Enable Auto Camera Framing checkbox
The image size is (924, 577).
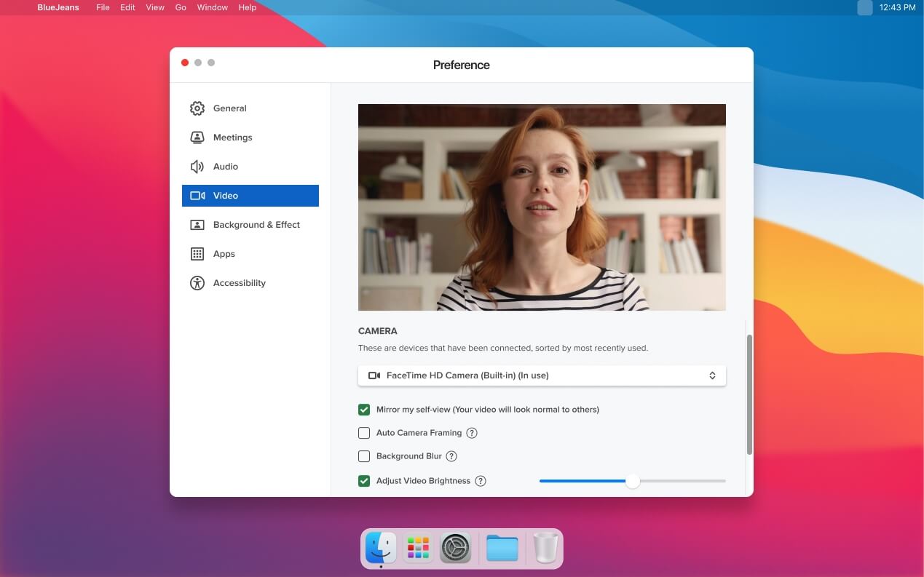tap(364, 433)
